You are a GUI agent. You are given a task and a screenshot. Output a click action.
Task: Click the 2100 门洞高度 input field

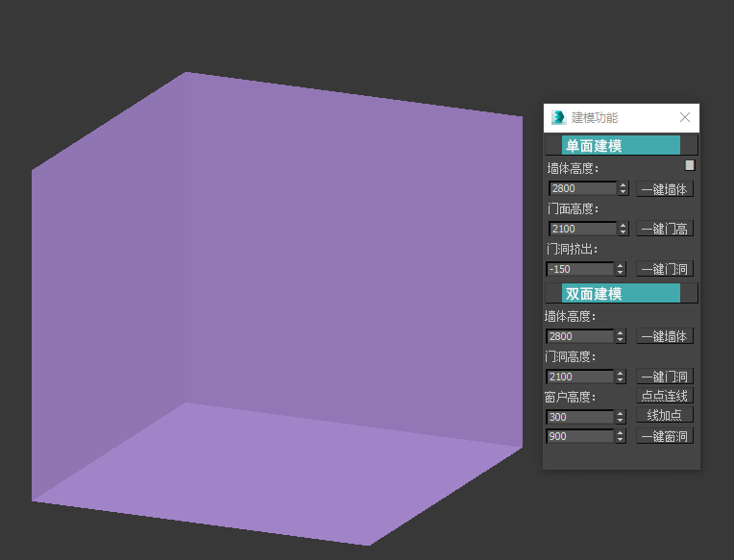(x=580, y=377)
